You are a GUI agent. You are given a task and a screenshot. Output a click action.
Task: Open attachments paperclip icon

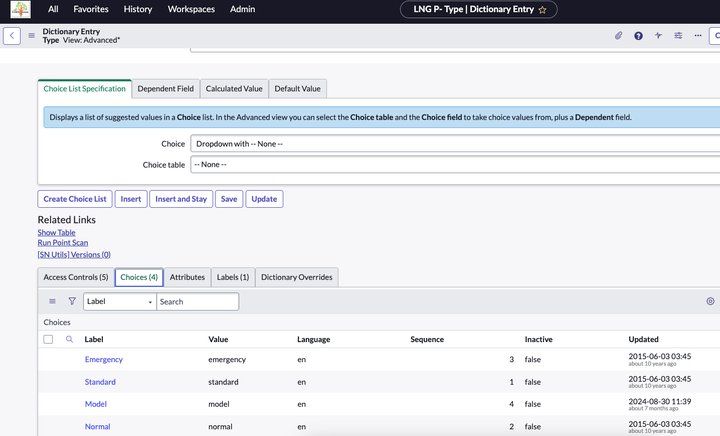pyautogui.click(x=619, y=35)
